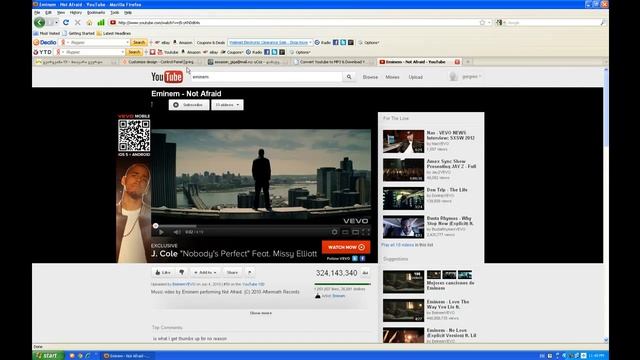Image resolution: width=640 pixels, height=360 pixels.
Task: Open the Windows Start button
Action: [48, 356]
